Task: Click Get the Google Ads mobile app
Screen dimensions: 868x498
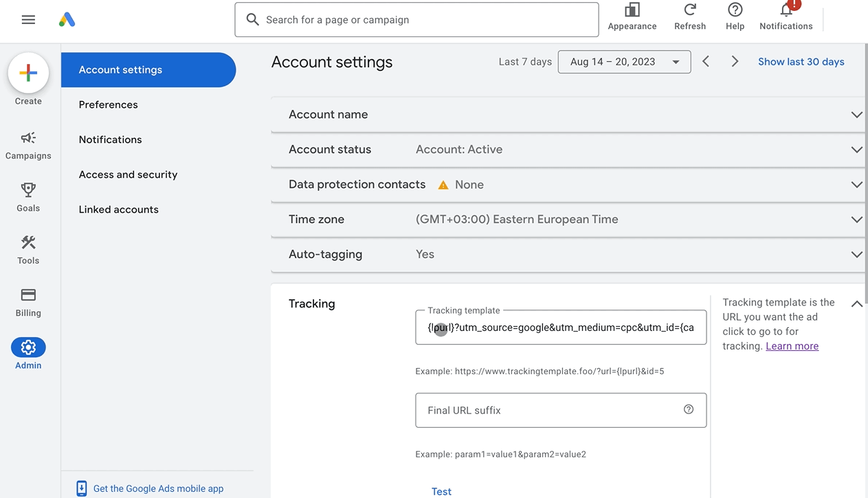Action: [x=158, y=488]
